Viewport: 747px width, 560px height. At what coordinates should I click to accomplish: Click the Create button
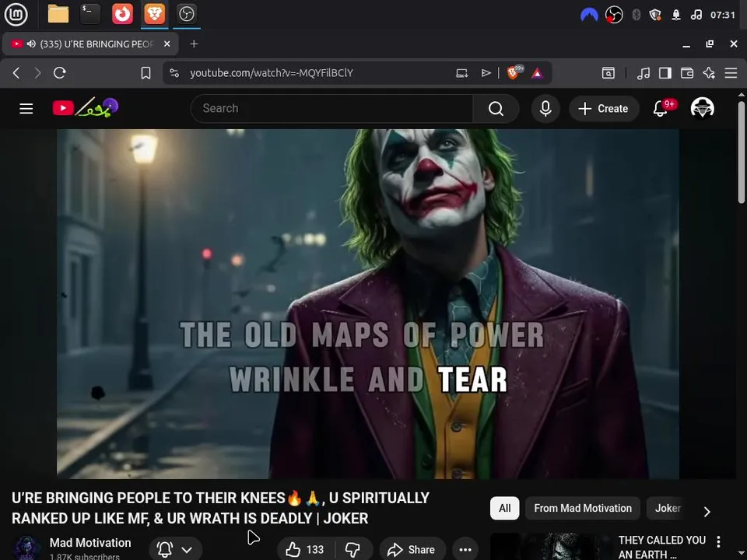(x=603, y=109)
